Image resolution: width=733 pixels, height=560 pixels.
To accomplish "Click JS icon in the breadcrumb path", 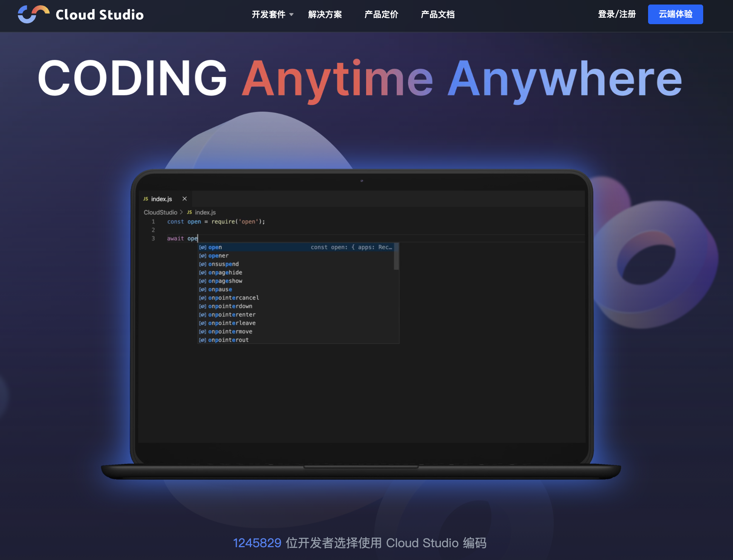I will pyautogui.click(x=189, y=212).
